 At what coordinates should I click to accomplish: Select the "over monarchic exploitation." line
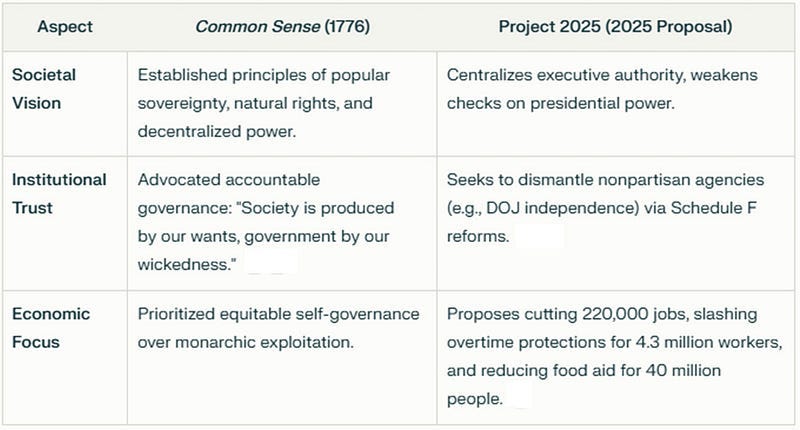[x=245, y=342]
